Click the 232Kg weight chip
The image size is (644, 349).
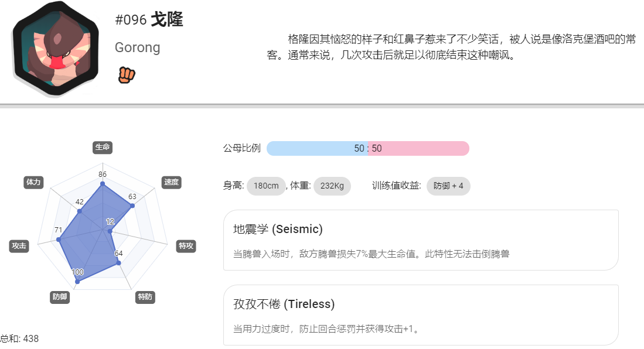pyautogui.click(x=332, y=186)
